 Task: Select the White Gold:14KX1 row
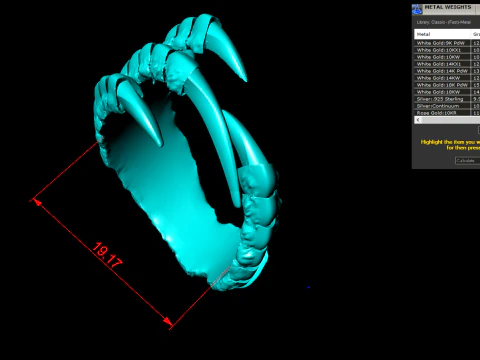[x=447, y=64]
